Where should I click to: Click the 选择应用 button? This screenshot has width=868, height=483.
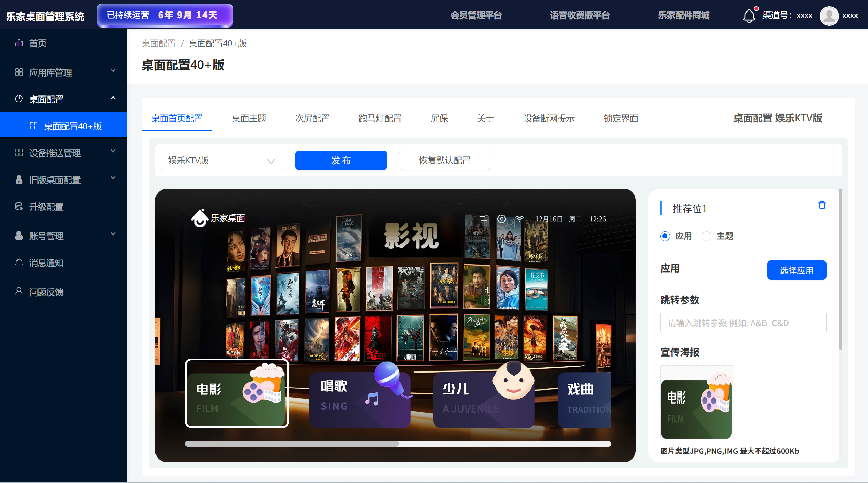[797, 270]
